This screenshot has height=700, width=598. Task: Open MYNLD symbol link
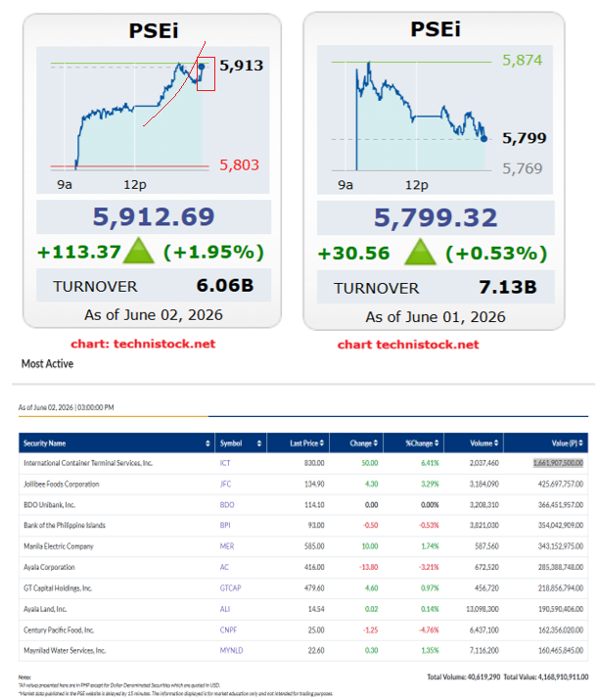[x=231, y=650]
